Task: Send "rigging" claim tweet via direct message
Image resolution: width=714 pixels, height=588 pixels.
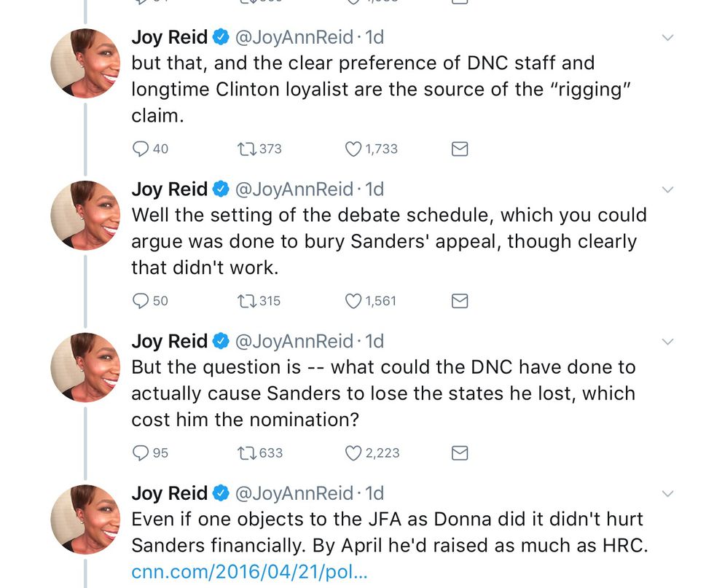Action: point(460,149)
